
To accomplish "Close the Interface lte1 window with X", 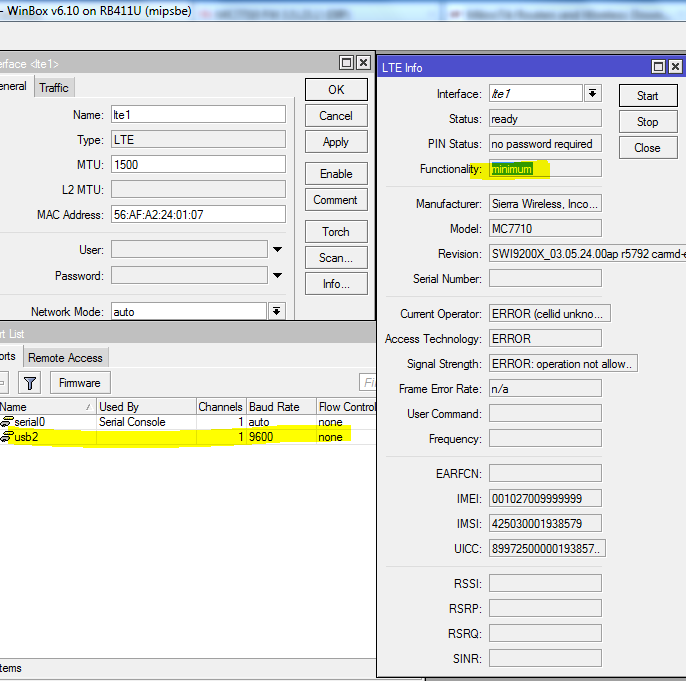I will click(363, 62).
